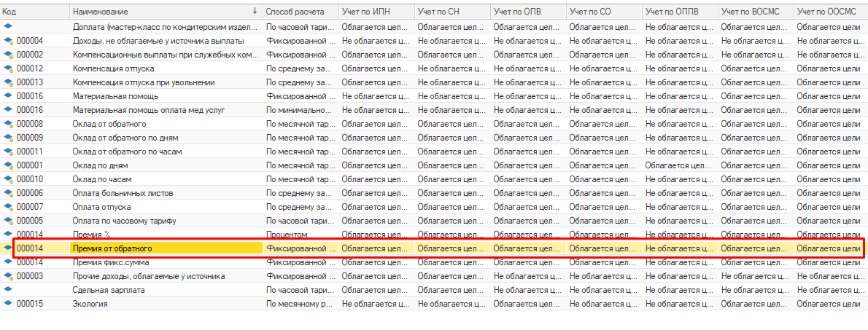Select the Премия фикс.сумма name cell
The height and width of the screenshot is (330, 868).
[166, 262]
